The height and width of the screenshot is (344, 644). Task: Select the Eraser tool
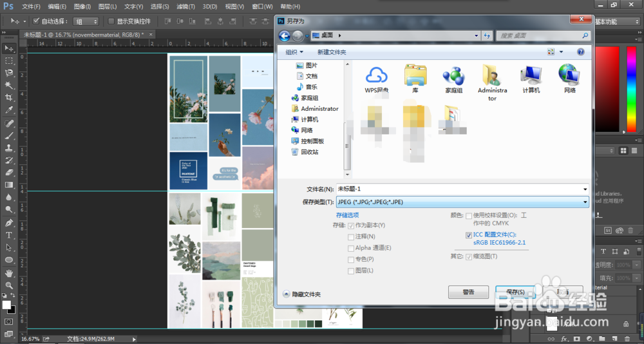click(x=8, y=173)
